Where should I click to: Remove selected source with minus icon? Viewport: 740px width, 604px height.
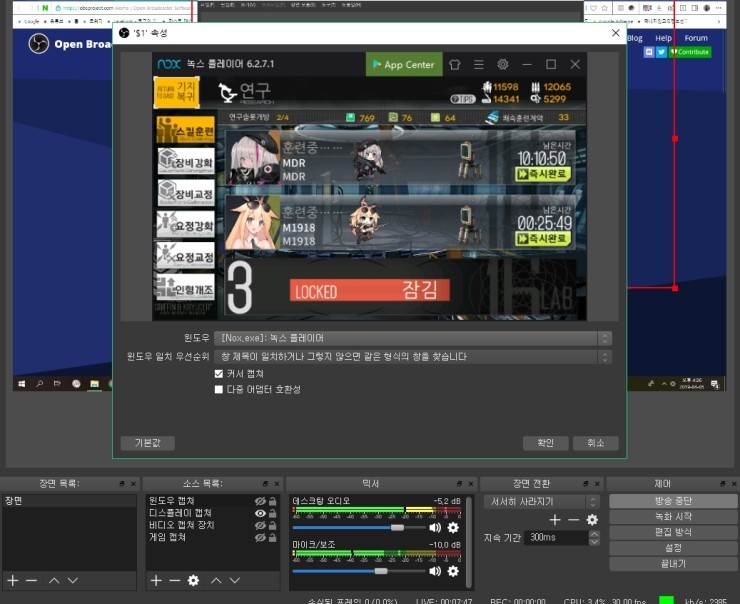coord(175,580)
